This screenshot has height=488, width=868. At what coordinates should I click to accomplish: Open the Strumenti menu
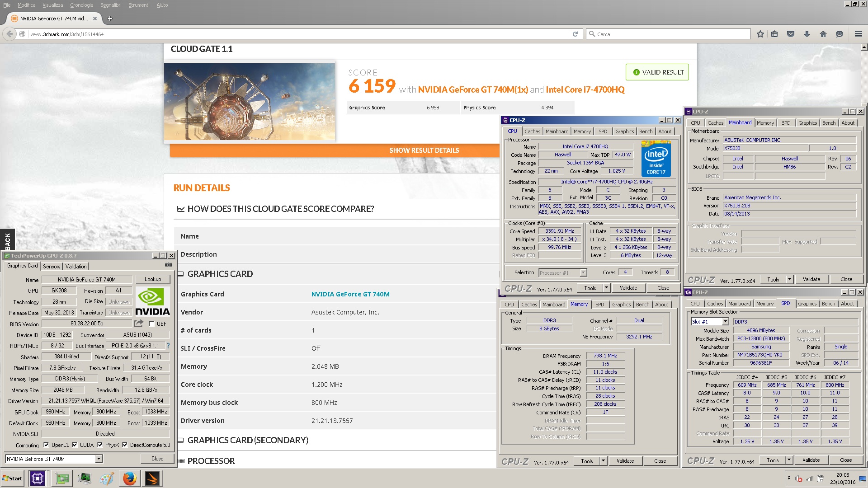point(139,5)
